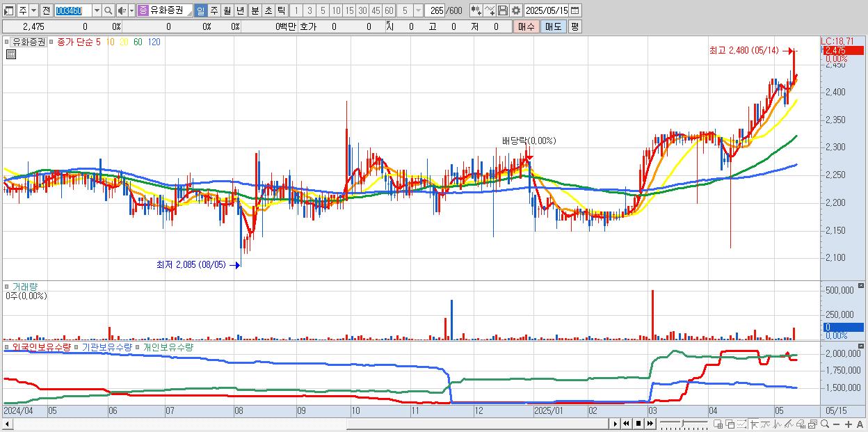The image size is (868, 432).
Task: Click the add line indicator icon
Action: [x=490, y=10]
